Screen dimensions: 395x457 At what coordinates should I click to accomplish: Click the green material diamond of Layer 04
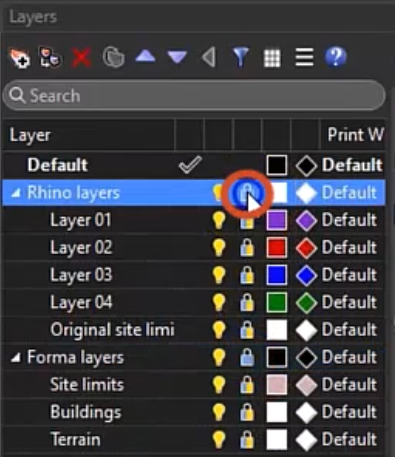click(306, 303)
